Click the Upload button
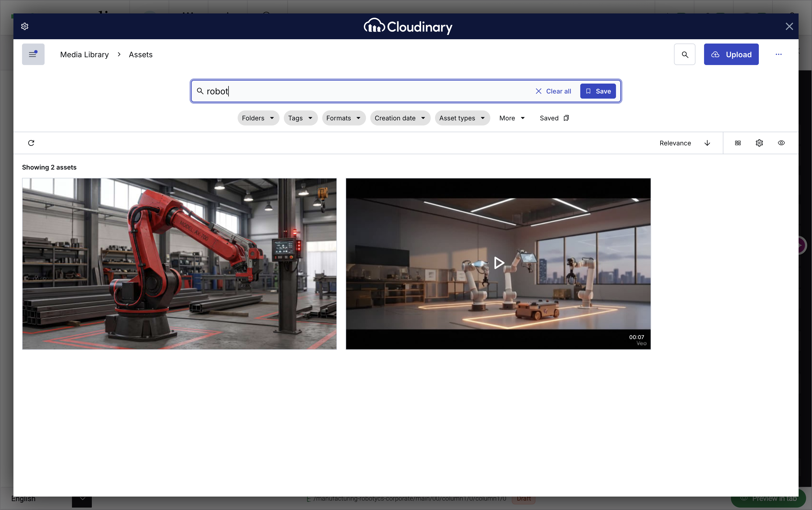The image size is (812, 510). pyautogui.click(x=731, y=54)
